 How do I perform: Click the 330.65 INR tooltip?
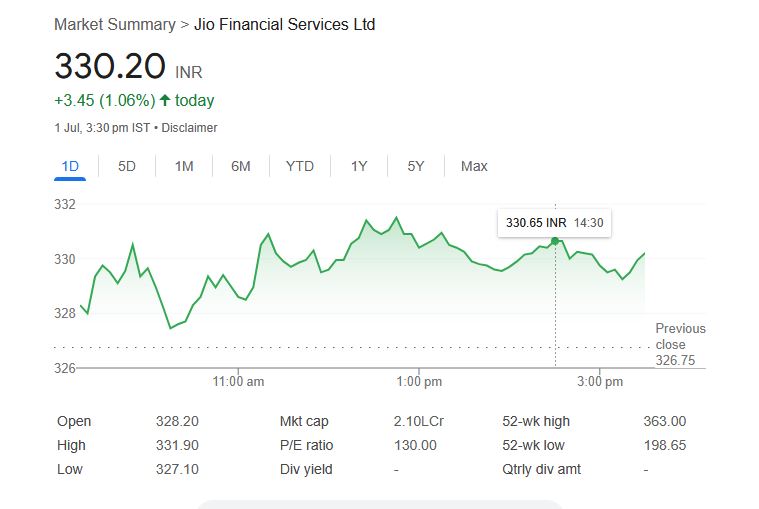(x=554, y=223)
